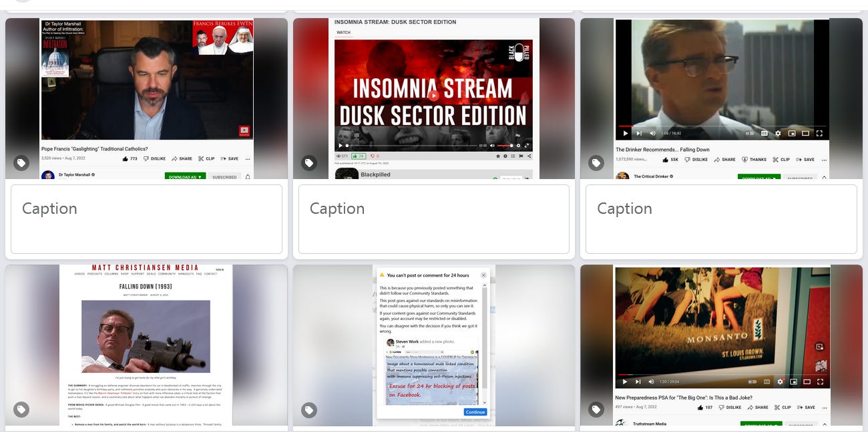Click WATCH tab above Insomnia Stream video
This screenshot has width=868, height=439.
343,32
